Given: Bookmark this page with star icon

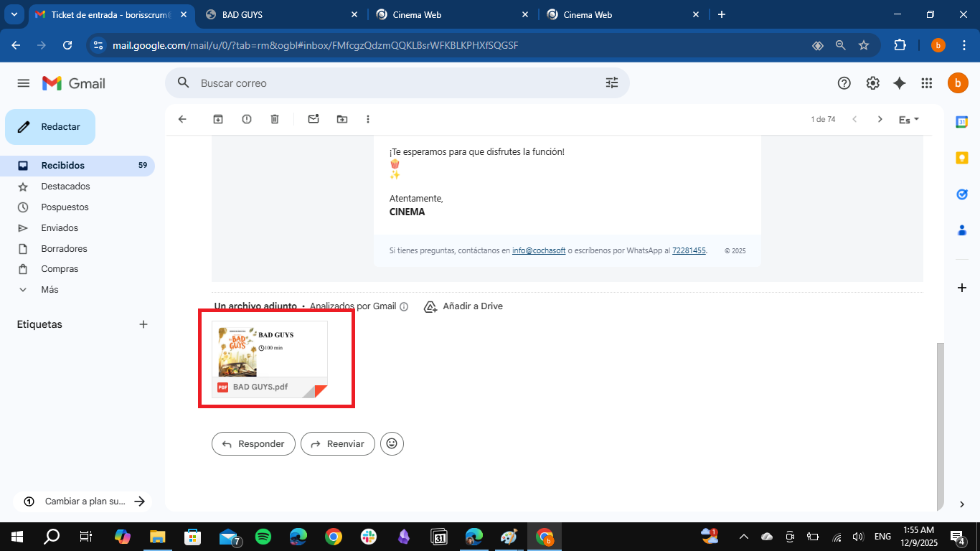Looking at the screenshot, I should 864,45.
